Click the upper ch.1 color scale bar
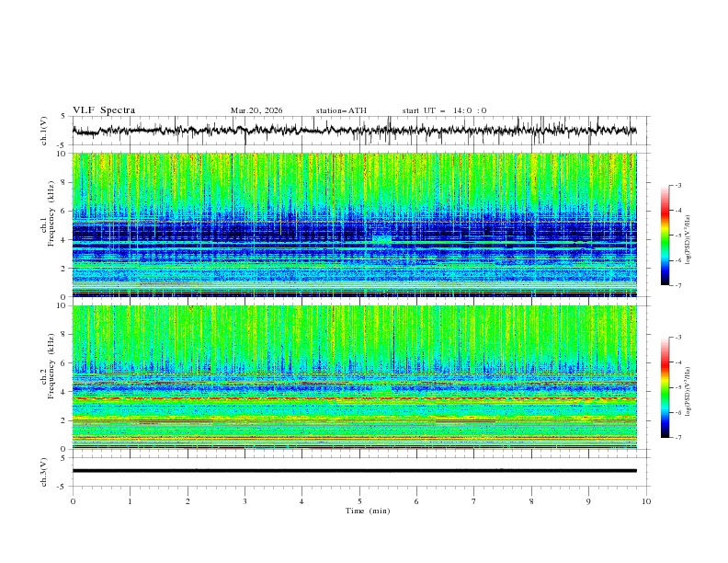The width and height of the screenshot is (728, 563). point(665,236)
